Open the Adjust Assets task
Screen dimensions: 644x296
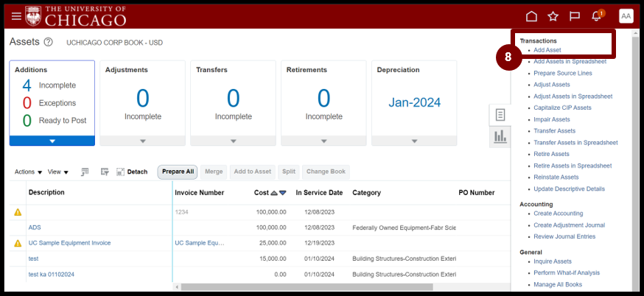(552, 85)
